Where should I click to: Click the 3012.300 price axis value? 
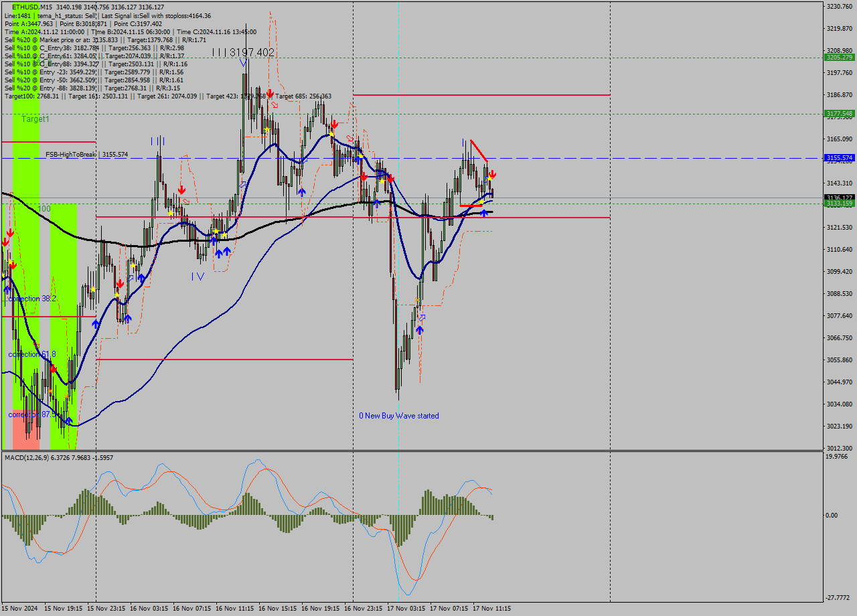(840, 449)
